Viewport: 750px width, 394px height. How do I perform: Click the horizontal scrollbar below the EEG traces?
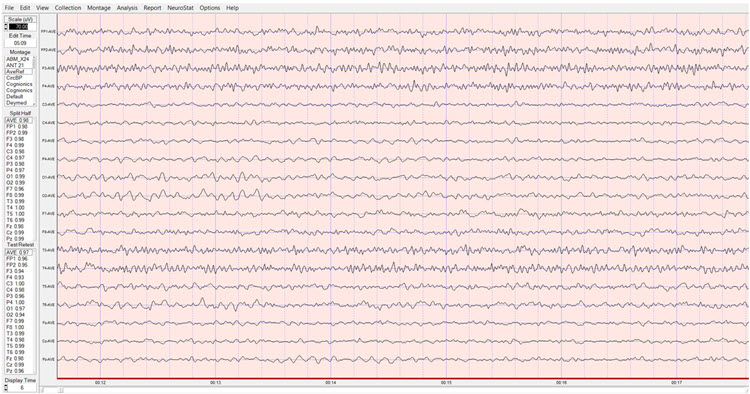coord(395,390)
